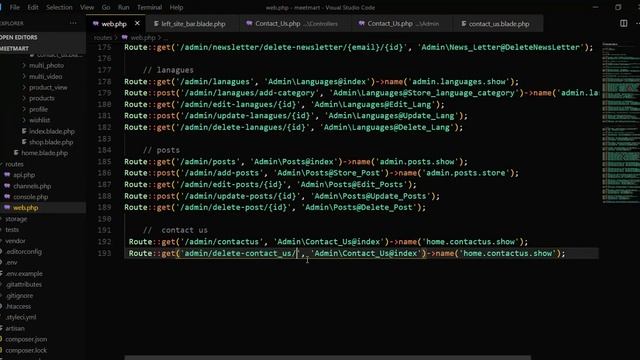Click the PHP icon beside console.php
This screenshot has height=360, width=640.
7,197
